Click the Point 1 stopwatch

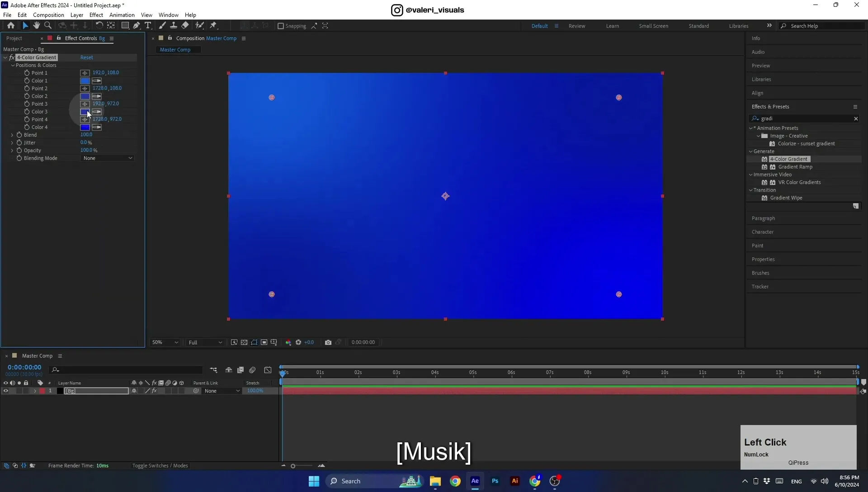27,73
